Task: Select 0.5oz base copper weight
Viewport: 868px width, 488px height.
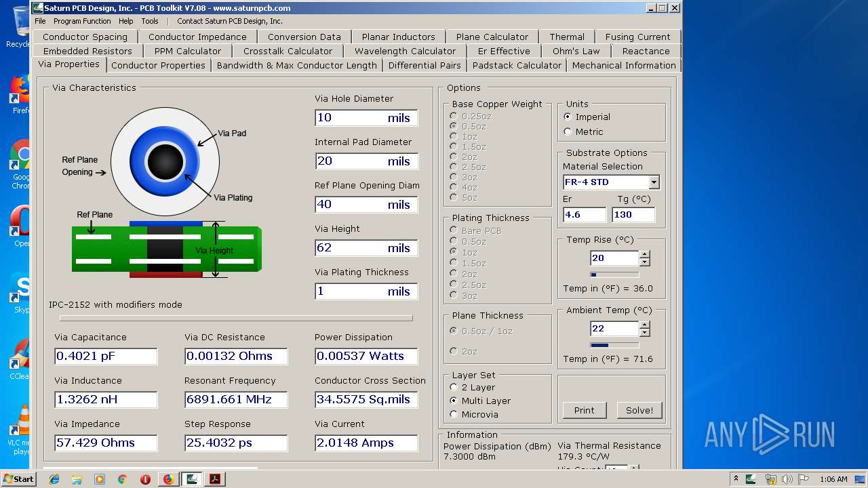Action: (468, 126)
